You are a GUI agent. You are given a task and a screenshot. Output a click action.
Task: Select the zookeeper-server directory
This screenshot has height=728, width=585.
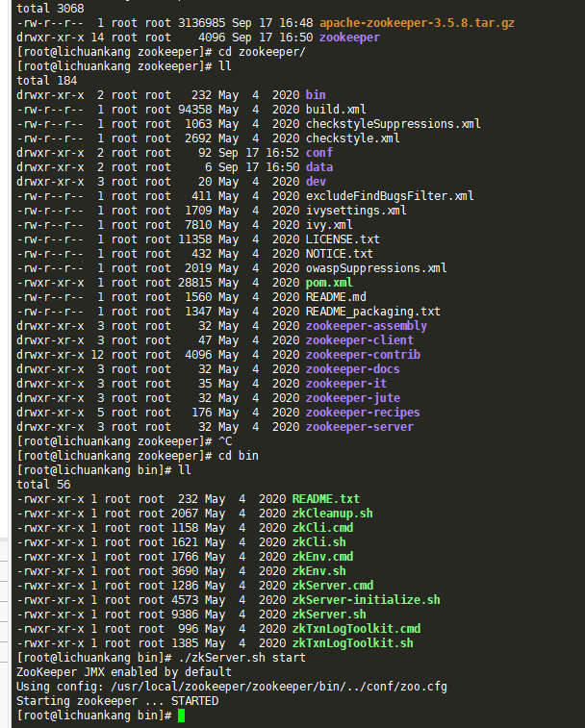pyautogui.click(x=360, y=427)
